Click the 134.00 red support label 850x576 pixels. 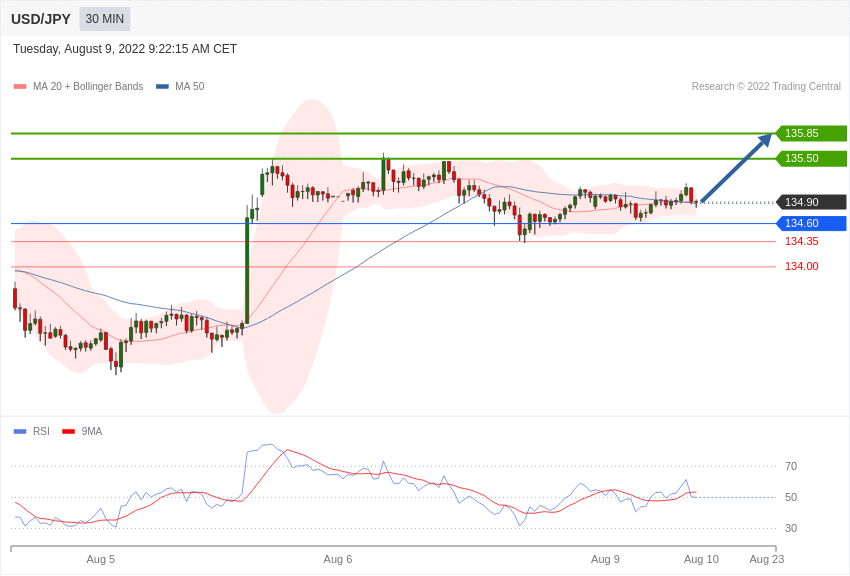[801, 266]
